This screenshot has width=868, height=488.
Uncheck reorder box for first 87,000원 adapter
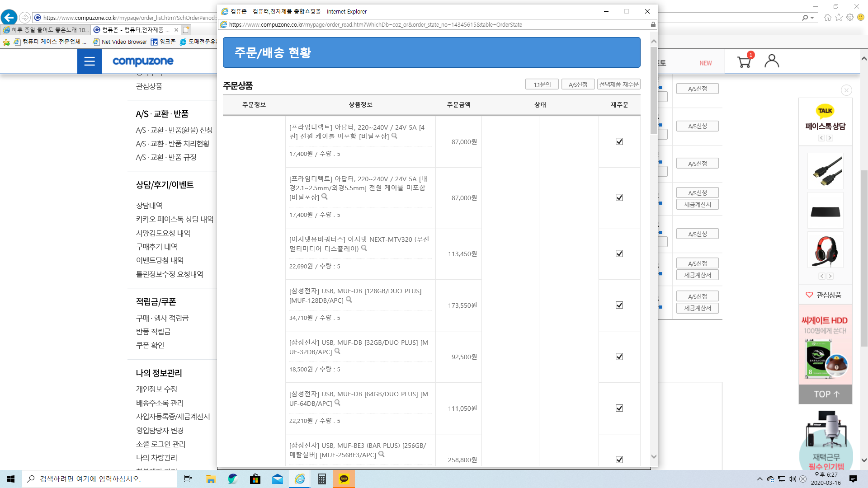[619, 141]
